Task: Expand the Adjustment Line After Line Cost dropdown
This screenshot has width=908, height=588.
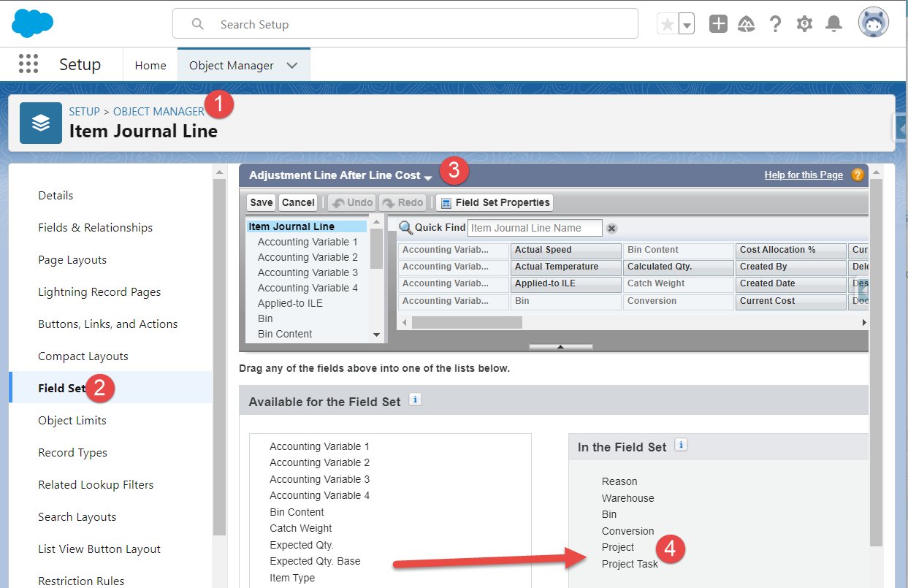Action: pyautogui.click(x=427, y=177)
